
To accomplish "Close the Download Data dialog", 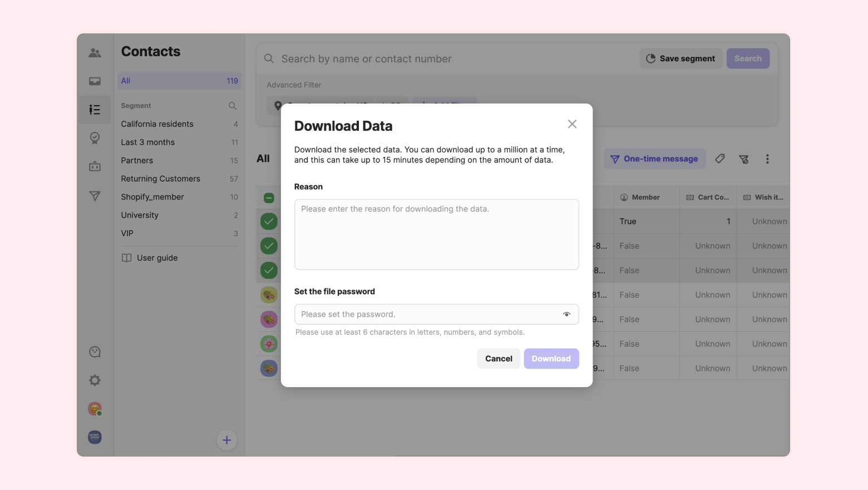I will coord(572,124).
